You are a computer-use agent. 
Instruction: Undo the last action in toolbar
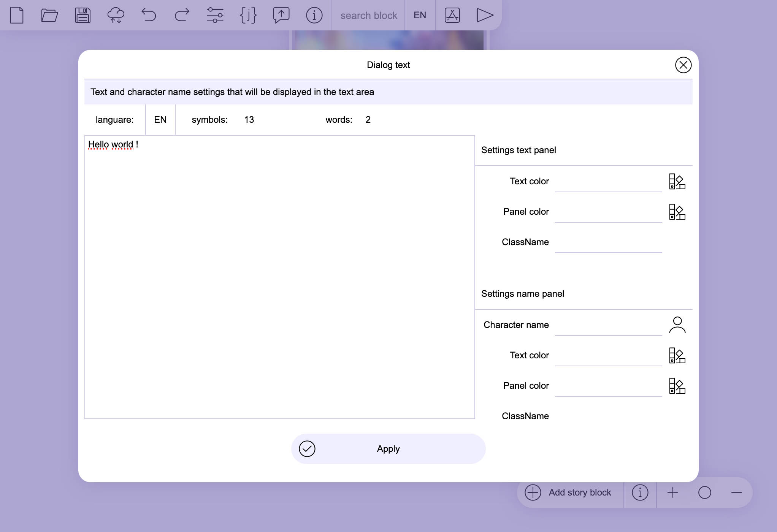(x=149, y=15)
